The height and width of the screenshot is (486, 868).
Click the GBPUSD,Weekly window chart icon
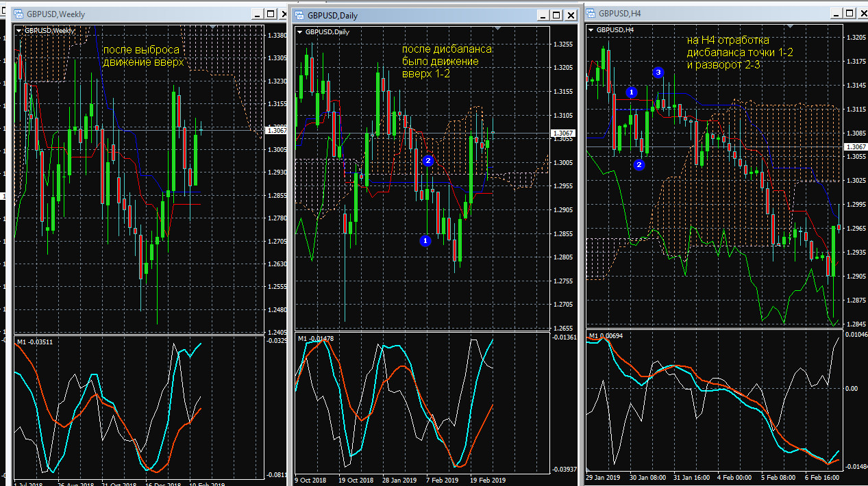coord(18,14)
